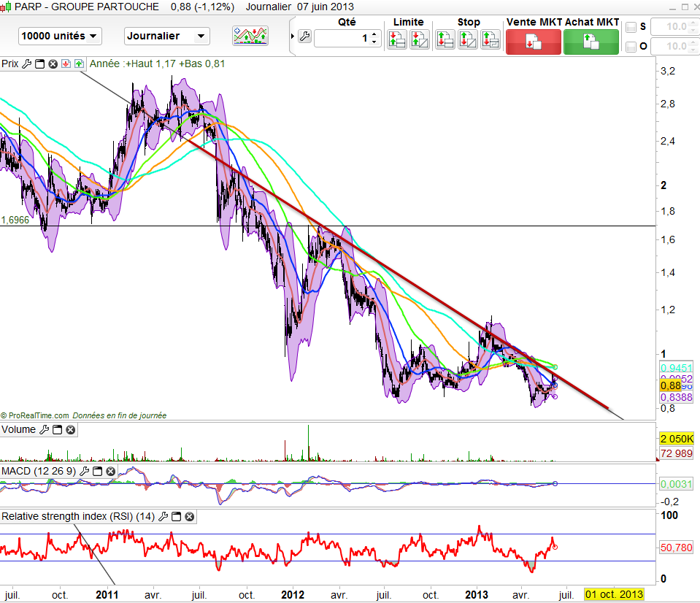This screenshot has height=603, width=700.
Task: Click the 01 oct. 2013 date marker
Action: point(615,594)
